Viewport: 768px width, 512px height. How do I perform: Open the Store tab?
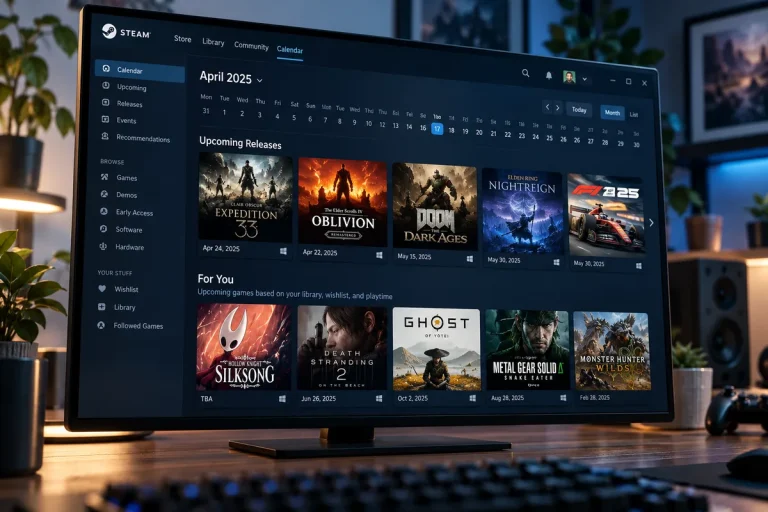(183, 39)
